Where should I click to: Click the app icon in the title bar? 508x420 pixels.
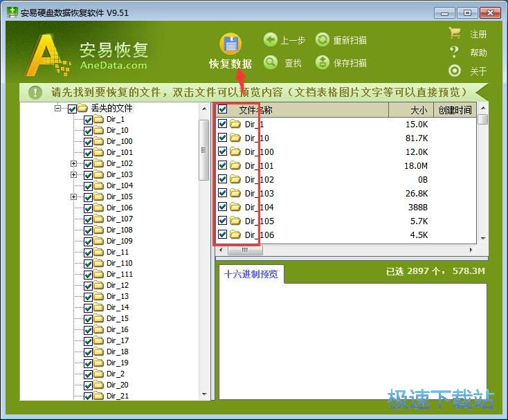coord(12,12)
